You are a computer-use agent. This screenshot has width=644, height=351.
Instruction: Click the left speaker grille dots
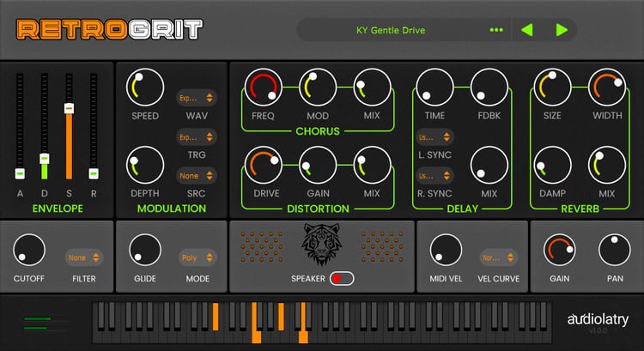[262, 246]
